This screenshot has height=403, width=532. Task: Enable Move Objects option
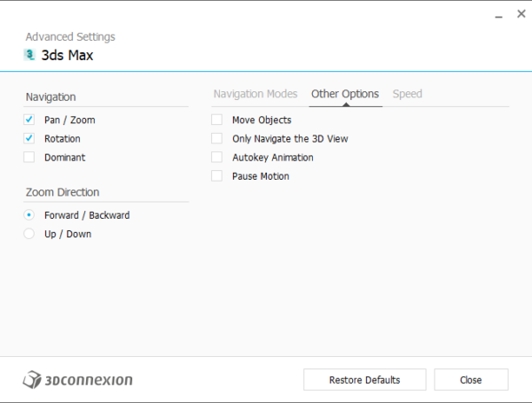(216, 120)
